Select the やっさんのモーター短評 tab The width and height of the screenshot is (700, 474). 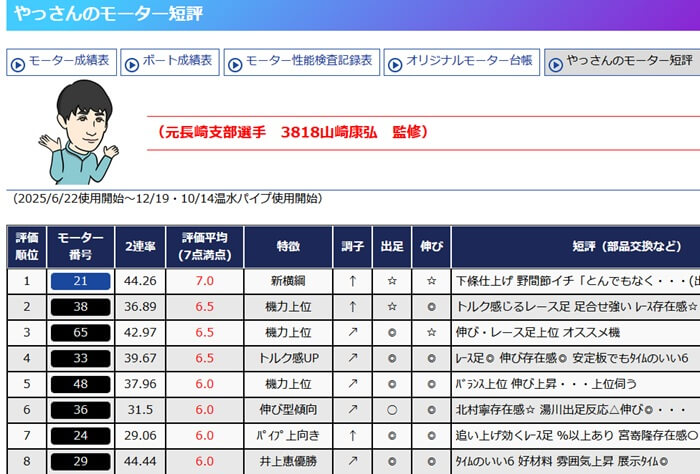pos(622,62)
